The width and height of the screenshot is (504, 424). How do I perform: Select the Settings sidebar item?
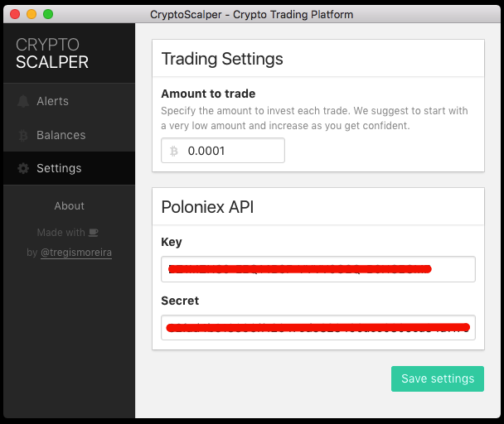69,168
